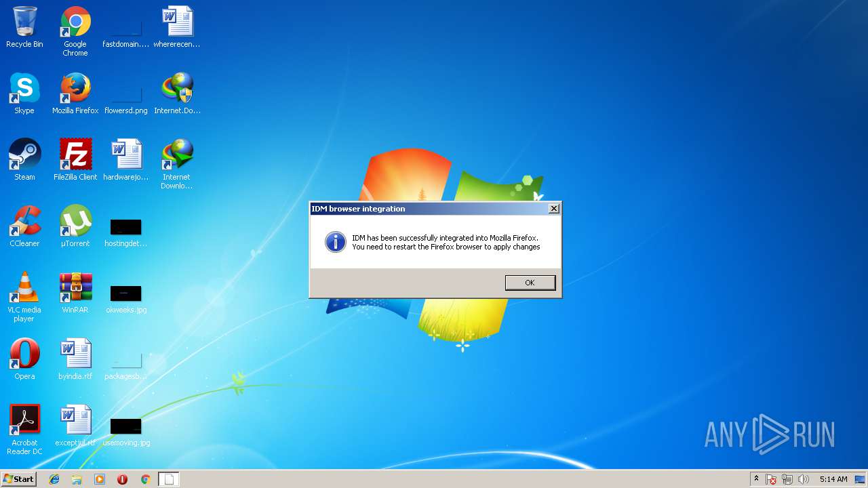Switch to the active taskbar window button
Image resolution: width=868 pixels, height=488 pixels.
[170, 479]
